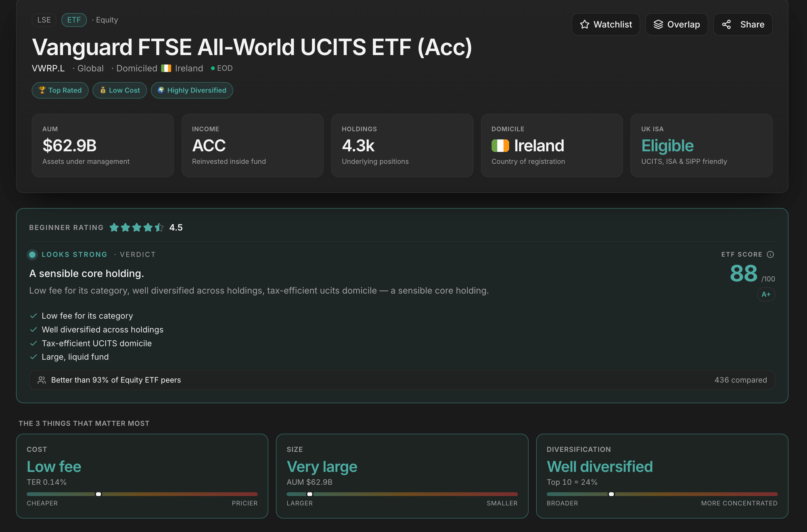Click the trophy icon on Top Rated badge
The image size is (807, 532).
tap(42, 90)
